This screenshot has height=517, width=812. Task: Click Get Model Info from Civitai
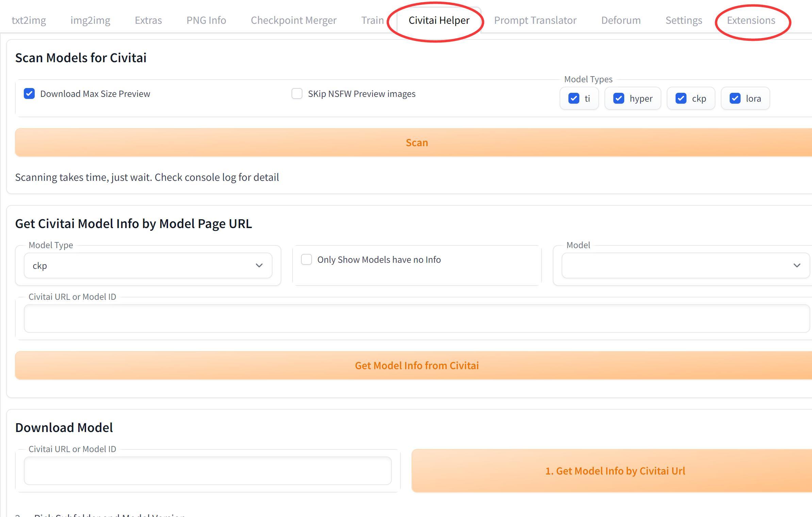(413, 365)
